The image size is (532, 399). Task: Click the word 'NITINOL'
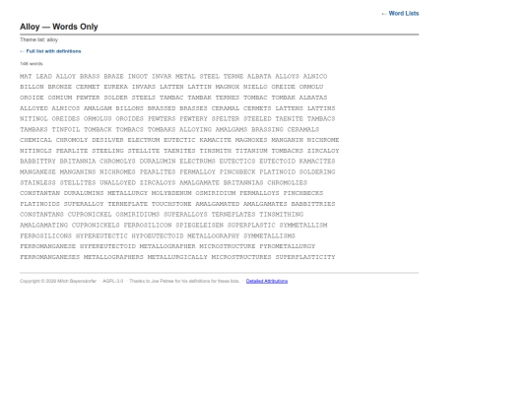pyautogui.click(x=33, y=119)
